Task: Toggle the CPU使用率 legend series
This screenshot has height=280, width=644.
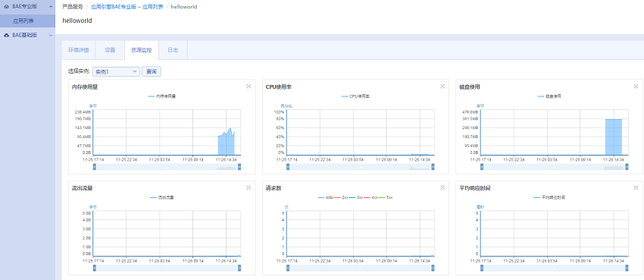Action: 355,96
